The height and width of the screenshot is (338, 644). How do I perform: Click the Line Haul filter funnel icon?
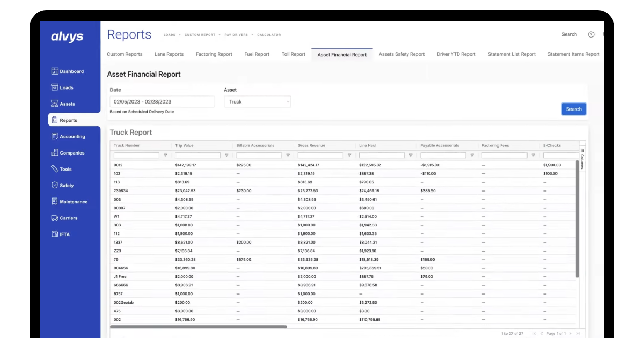point(411,156)
